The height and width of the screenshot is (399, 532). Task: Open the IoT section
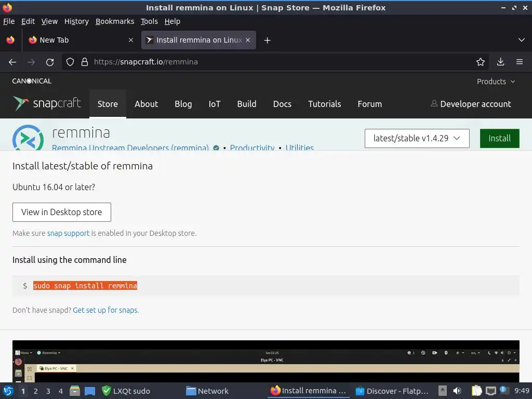click(215, 104)
